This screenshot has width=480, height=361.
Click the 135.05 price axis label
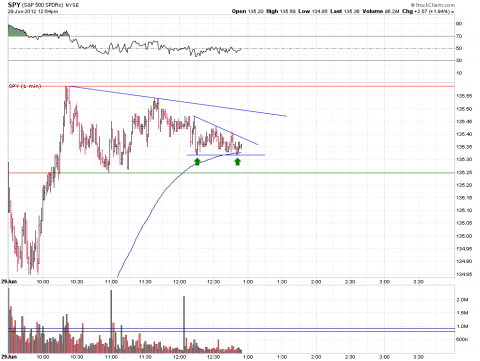464,223
